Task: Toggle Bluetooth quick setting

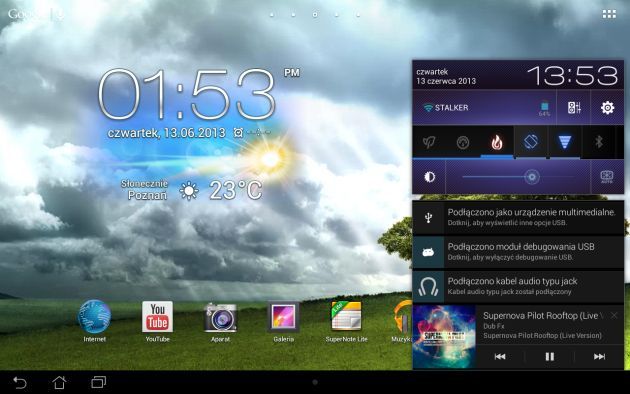Action: click(599, 142)
